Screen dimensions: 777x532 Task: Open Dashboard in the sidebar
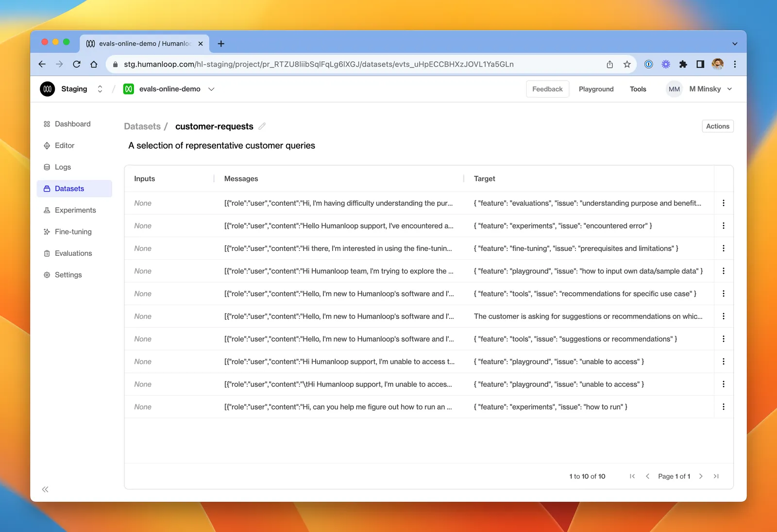point(74,124)
